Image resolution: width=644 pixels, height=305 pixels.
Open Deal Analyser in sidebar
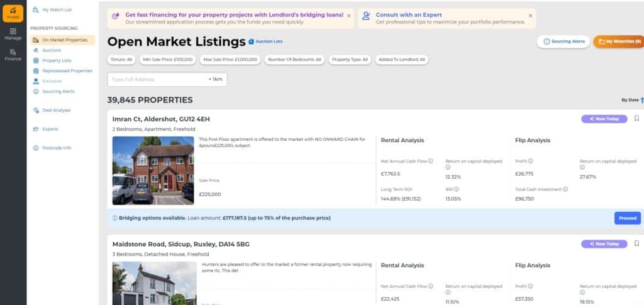(x=52, y=110)
